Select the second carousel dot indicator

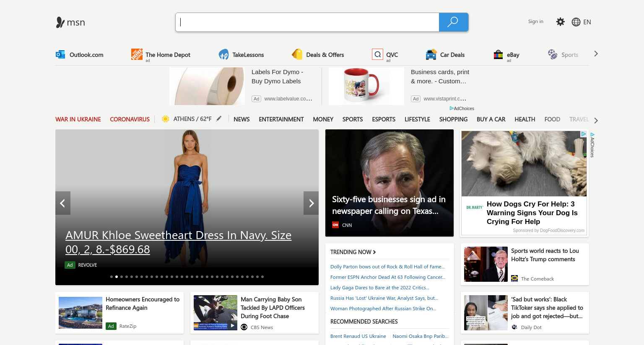(x=117, y=277)
